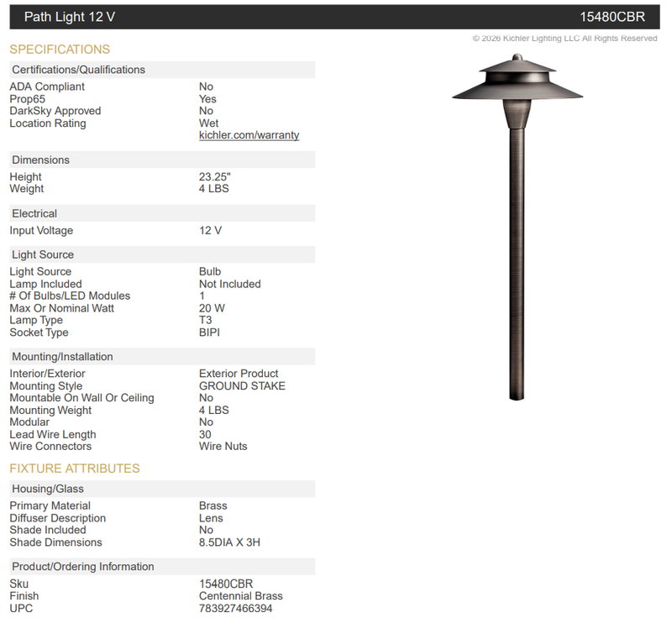Select the 15480CBR model number in header
Screen dimensions: 672x618
tap(612, 17)
